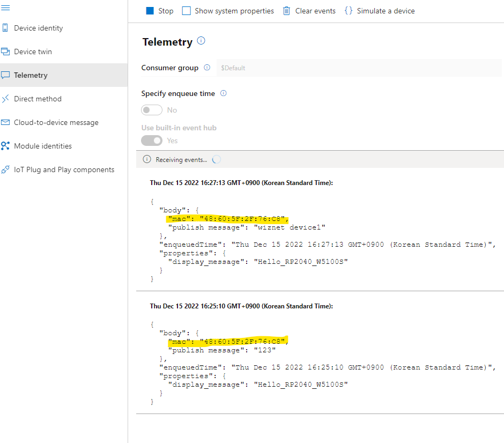The width and height of the screenshot is (504, 443).
Task: Click the Module identities icon
Action: 5,146
